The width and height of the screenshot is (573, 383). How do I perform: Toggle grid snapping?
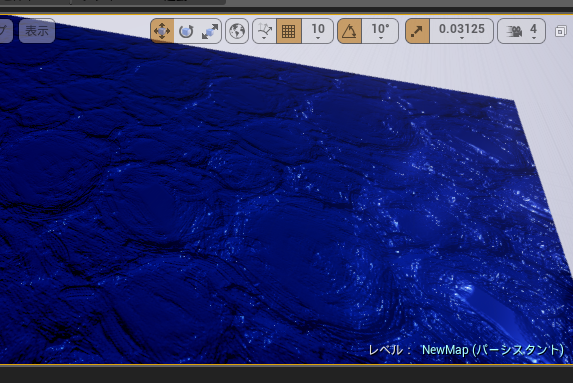289,31
